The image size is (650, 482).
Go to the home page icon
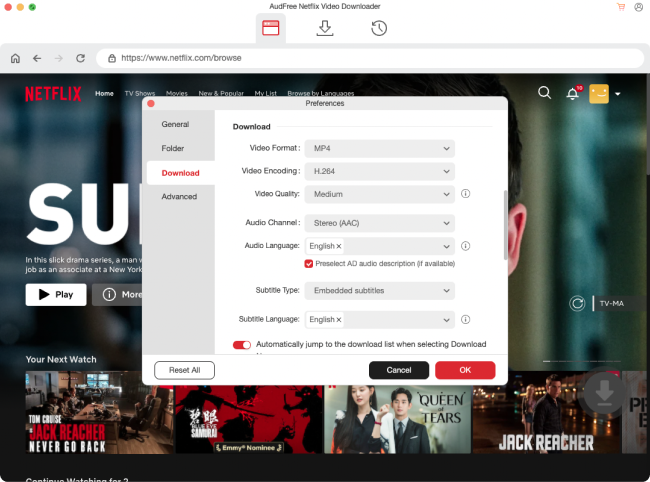15,58
